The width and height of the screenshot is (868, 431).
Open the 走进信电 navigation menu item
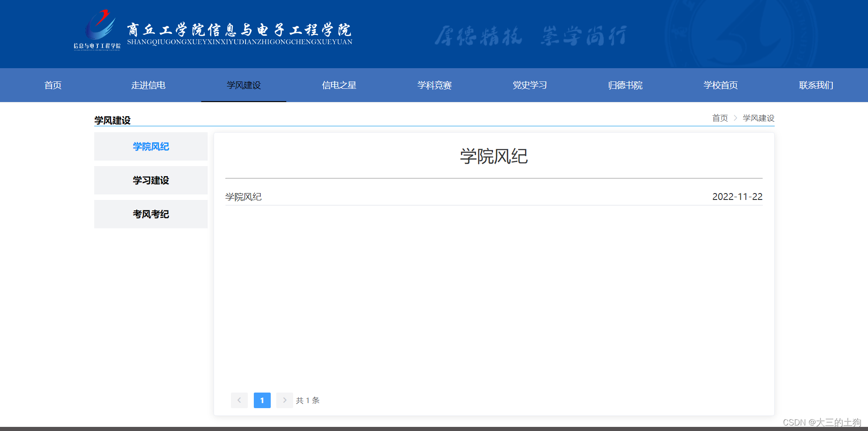(x=148, y=85)
